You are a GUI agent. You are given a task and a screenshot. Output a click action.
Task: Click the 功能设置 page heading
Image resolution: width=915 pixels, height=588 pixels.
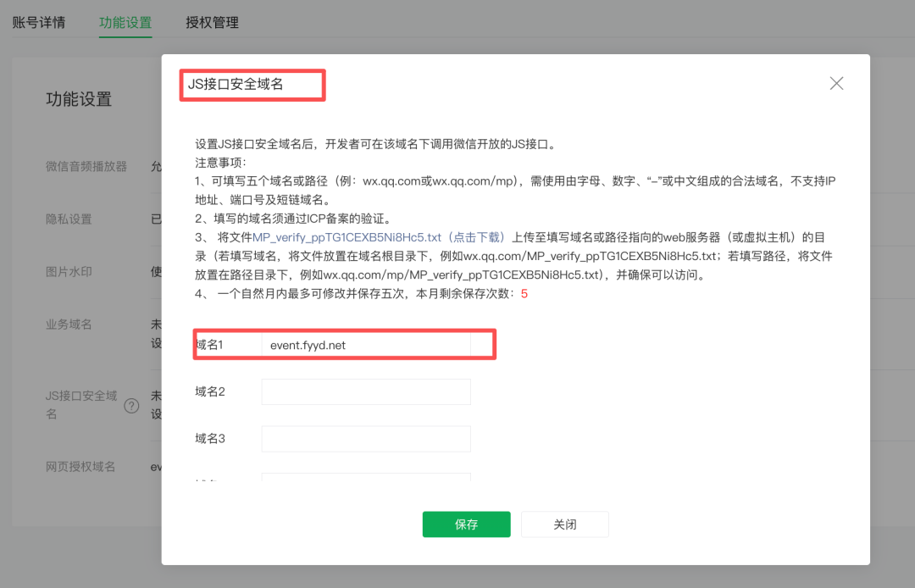point(79,99)
